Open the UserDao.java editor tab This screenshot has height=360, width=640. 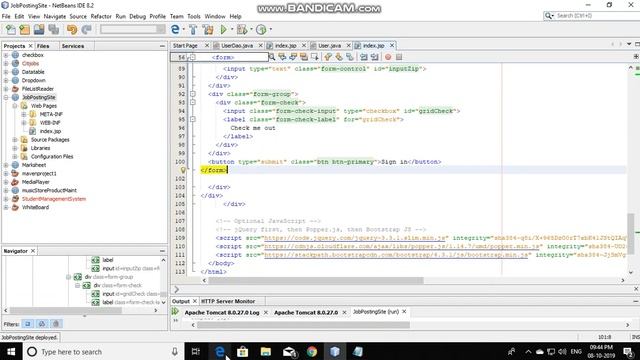(237, 45)
